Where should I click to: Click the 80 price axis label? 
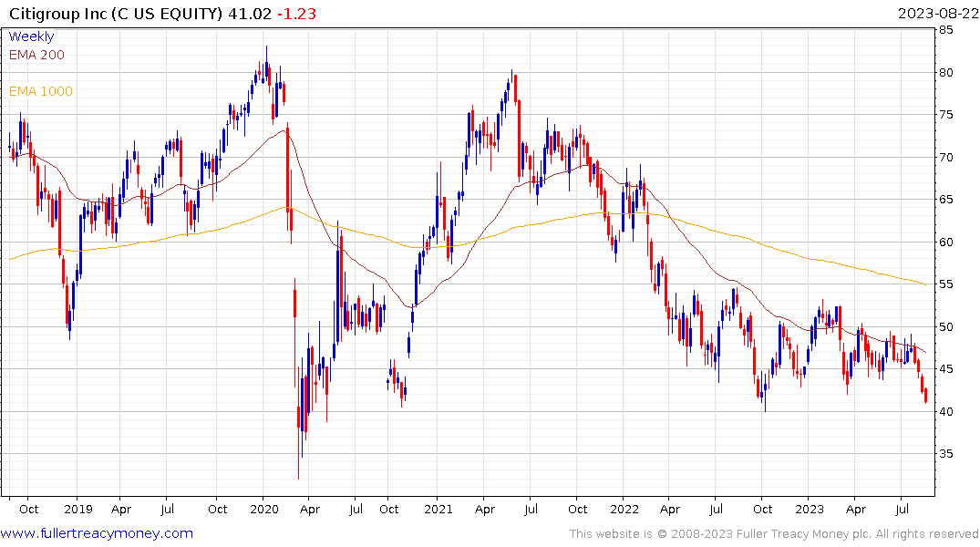click(x=945, y=73)
